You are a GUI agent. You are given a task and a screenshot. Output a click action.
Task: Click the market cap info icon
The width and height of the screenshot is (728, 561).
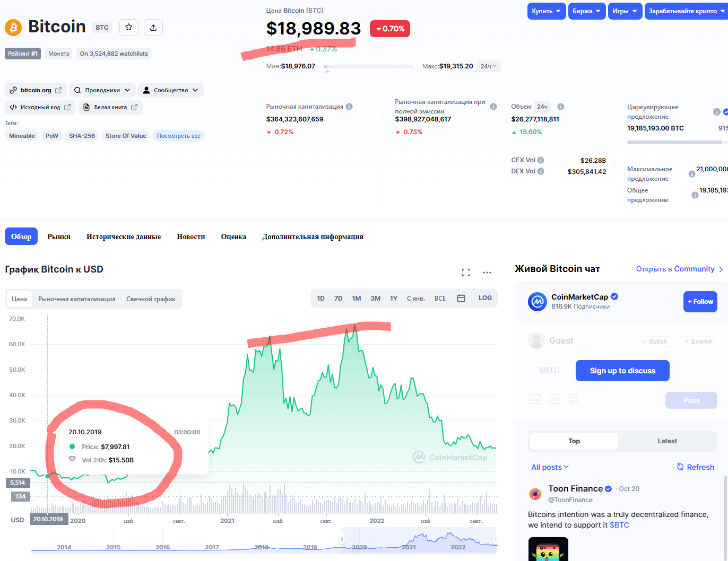point(349,107)
